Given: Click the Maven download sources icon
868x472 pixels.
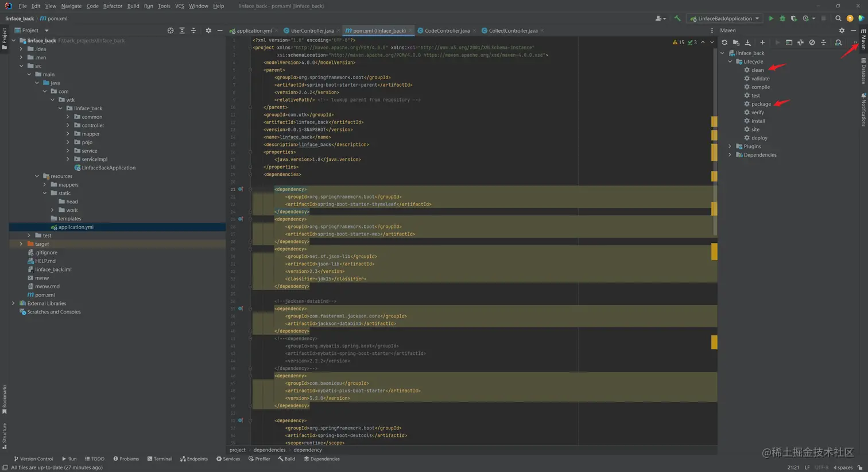Looking at the screenshot, I should (748, 42).
